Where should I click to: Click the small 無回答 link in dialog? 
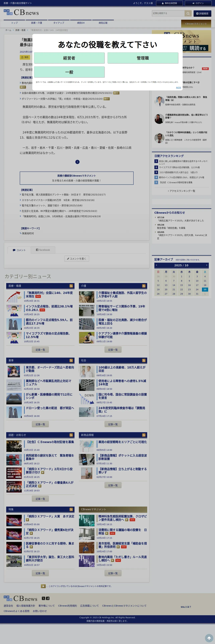point(178,87)
